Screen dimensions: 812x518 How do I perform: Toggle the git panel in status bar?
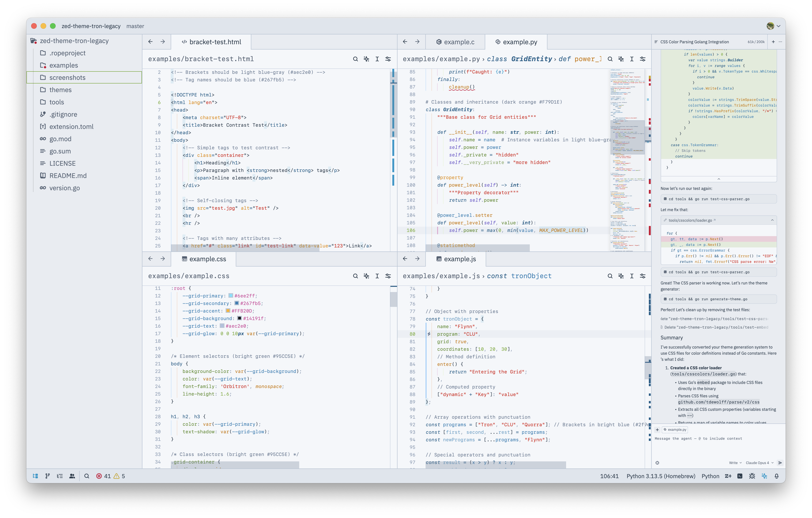click(x=48, y=476)
